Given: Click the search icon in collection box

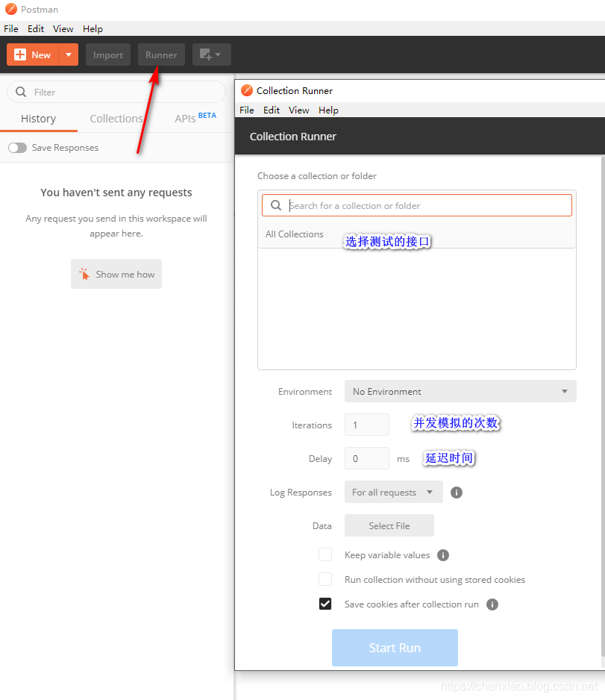Looking at the screenshot, I should [276, 205].
